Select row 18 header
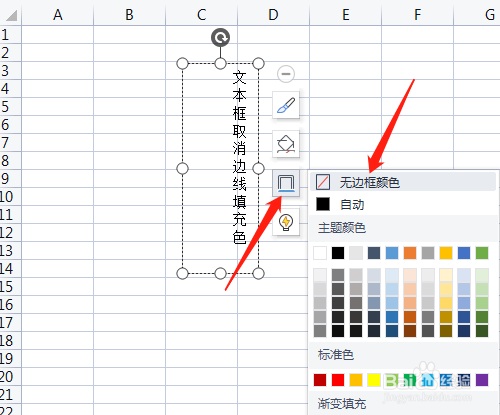 [x=10, y=341]
